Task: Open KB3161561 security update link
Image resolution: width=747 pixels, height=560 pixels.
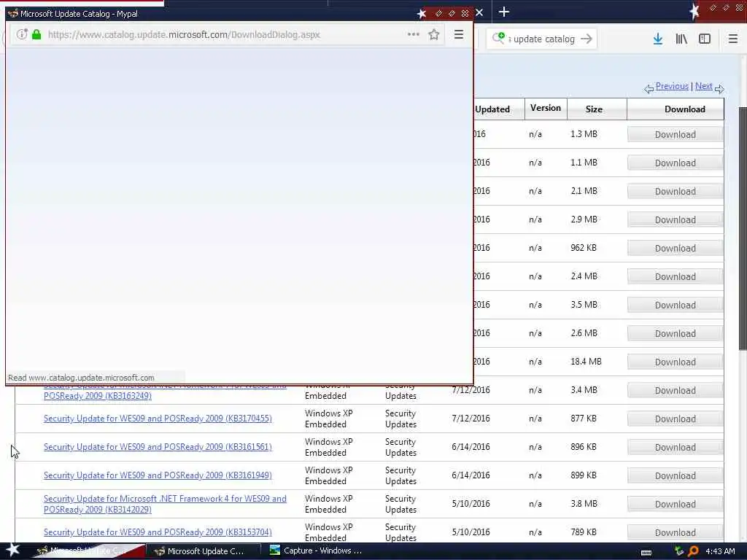Action: [x=158, y=447]
